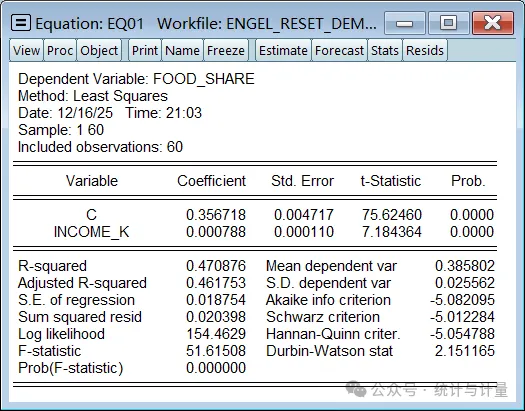Click the Durbin-Watson stat value
The image size is (525, 411).
[x=465, y=351]
